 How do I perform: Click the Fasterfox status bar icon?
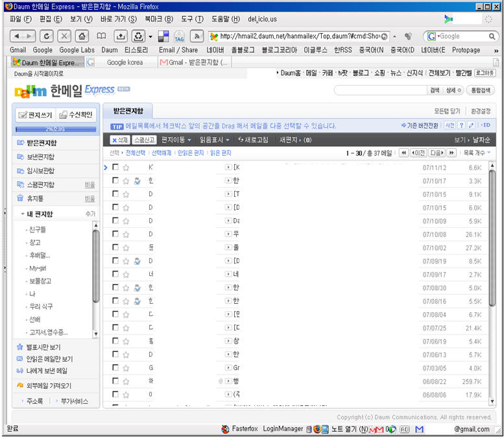[226, 429]
